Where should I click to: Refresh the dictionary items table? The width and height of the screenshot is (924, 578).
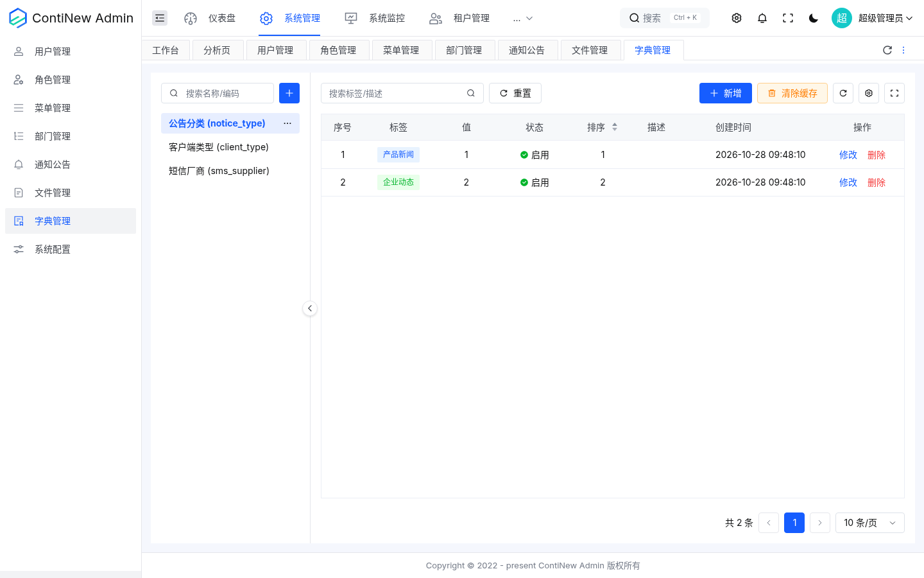click(x=843, y=93)
